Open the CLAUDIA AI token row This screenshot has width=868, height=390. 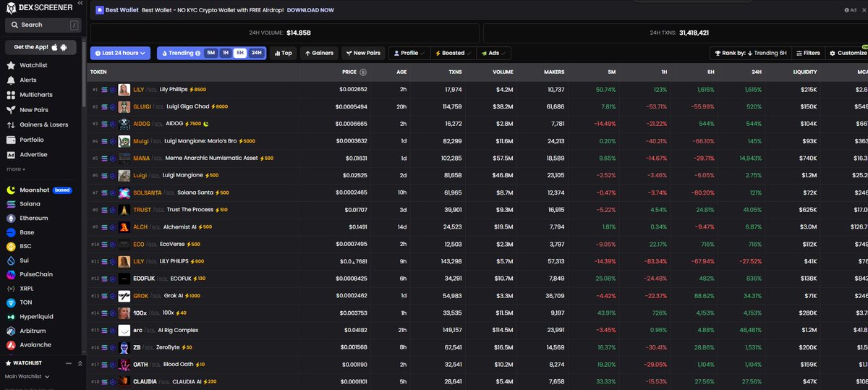coord(477,381)
